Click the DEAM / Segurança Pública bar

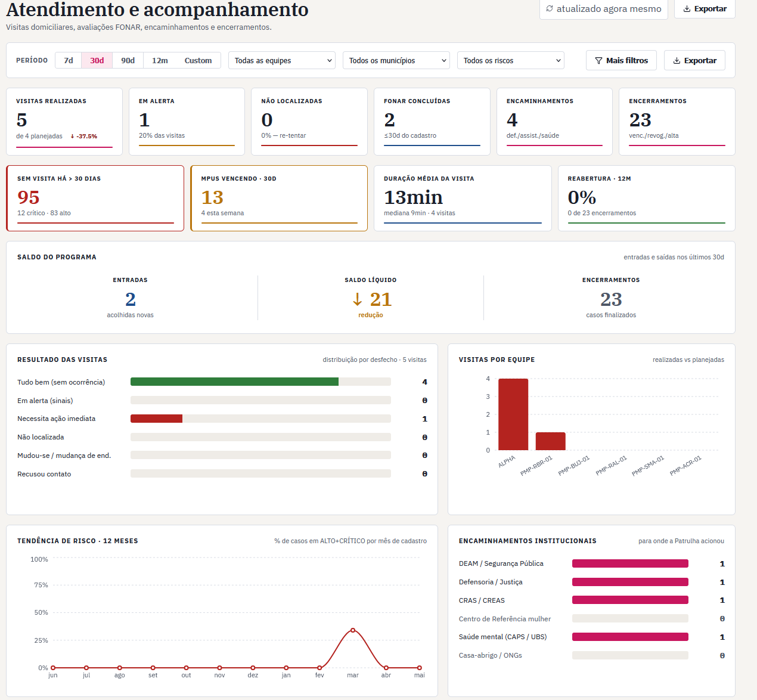coord(630,563)
